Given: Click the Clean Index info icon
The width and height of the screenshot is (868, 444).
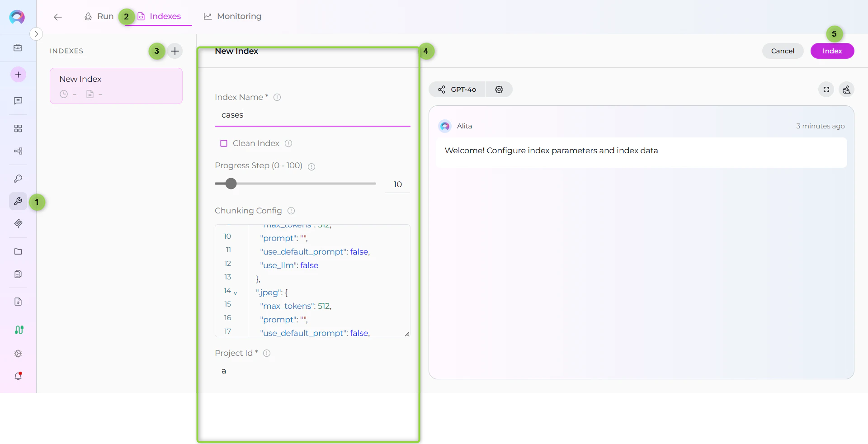Looking at the screenshot, I should pyautogui.click(x=288, y=143).
